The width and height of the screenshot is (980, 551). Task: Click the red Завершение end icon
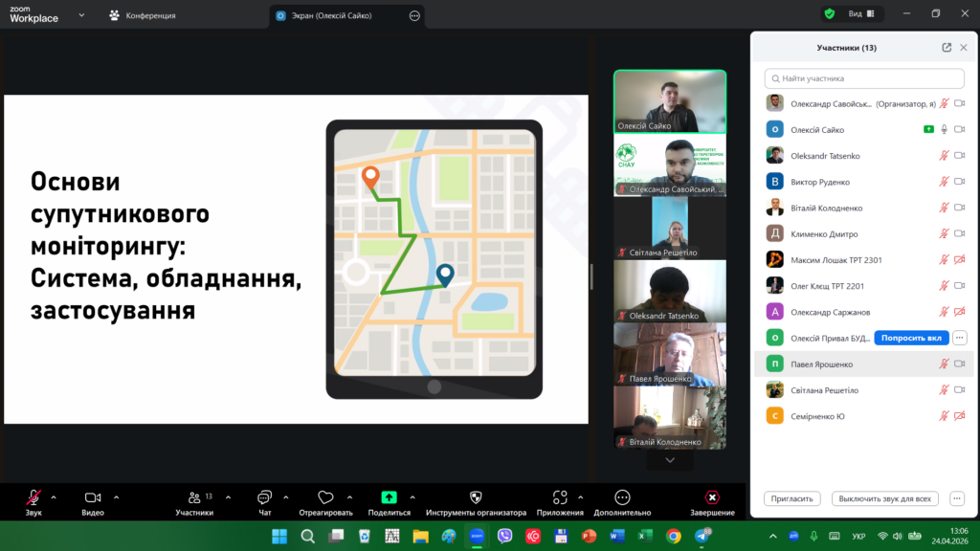712,497
